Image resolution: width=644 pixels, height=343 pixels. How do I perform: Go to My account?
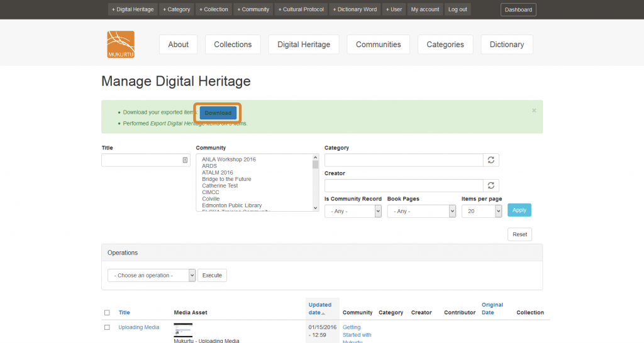click(x=425, y=9)
